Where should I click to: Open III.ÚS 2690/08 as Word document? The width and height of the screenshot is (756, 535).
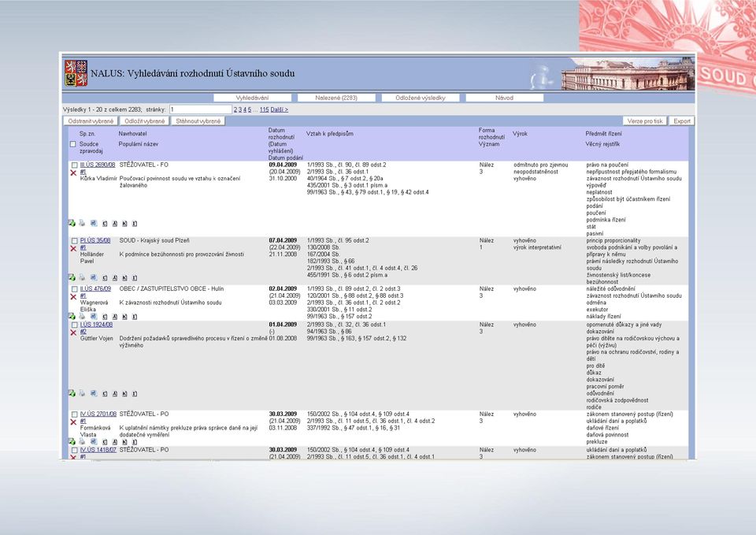pyautogui.click(x=94, y=223)
